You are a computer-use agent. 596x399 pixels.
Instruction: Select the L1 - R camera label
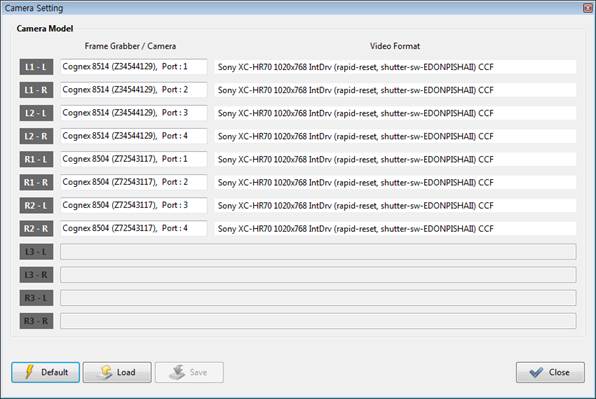click(x=36, y=90)
